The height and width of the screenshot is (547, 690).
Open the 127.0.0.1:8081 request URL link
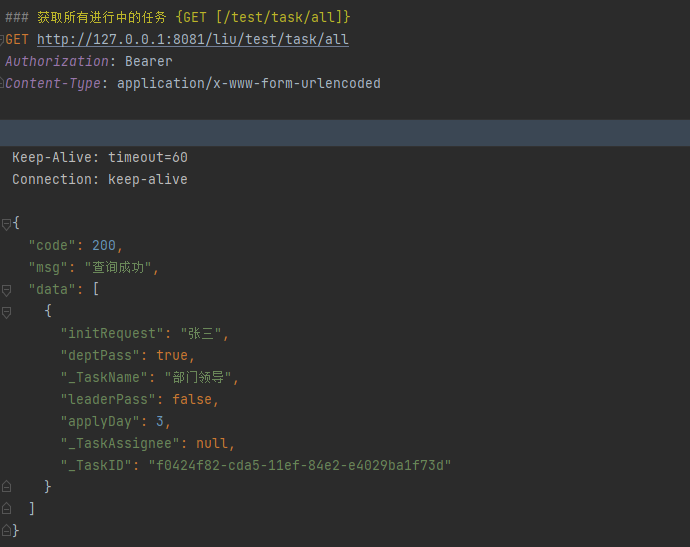coord(192,40)
